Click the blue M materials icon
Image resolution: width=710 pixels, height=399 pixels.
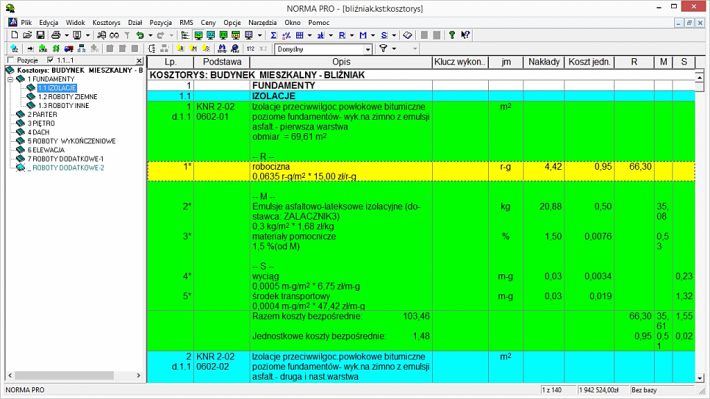click(363, 35)
